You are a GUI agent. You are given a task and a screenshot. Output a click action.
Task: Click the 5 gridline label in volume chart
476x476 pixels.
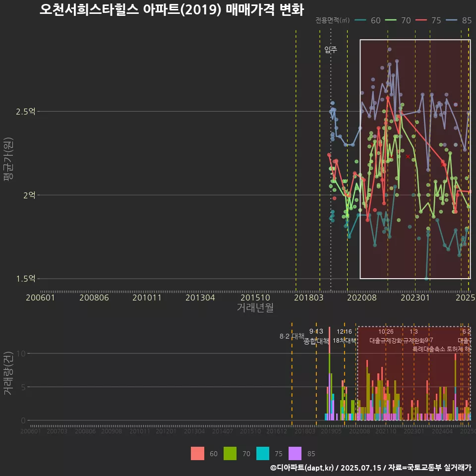23,387
